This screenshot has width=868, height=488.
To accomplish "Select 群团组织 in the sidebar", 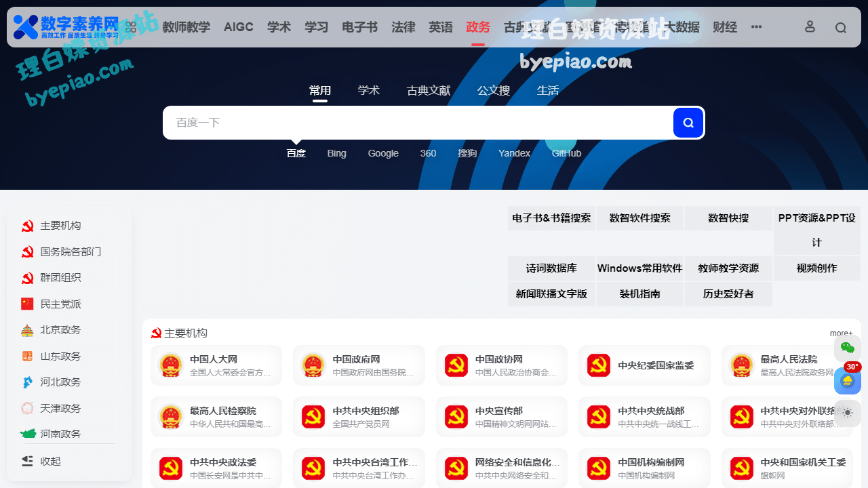I will pos(61,278).
